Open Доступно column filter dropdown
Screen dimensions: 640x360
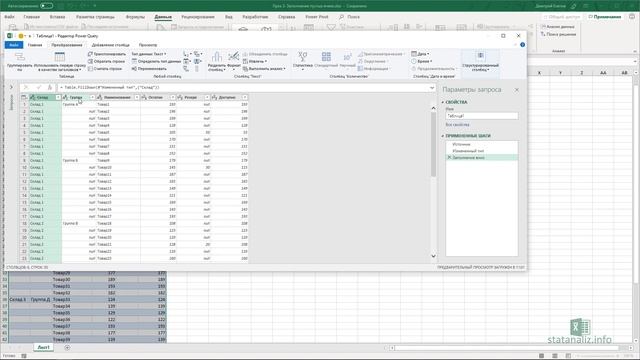[244, 97]
